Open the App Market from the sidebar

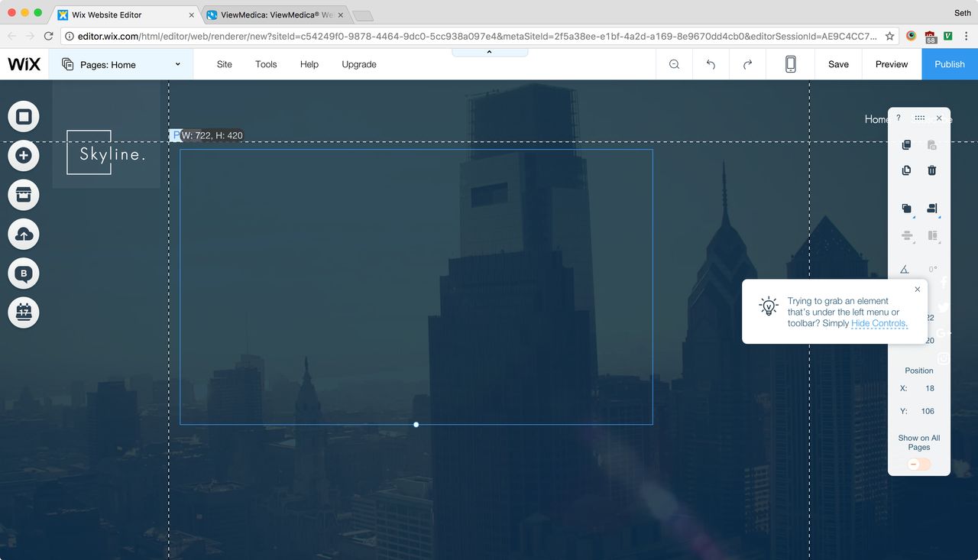click(x=24, y=195)
